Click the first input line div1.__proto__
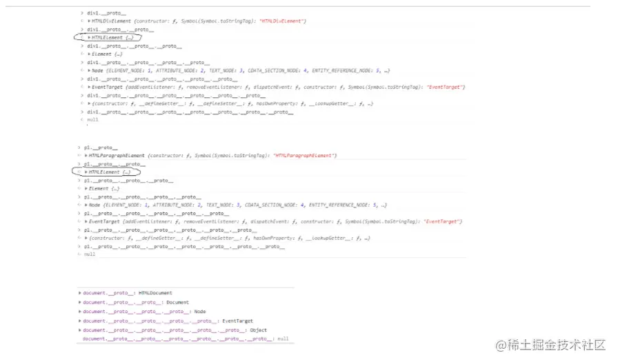 coord(106,13)
